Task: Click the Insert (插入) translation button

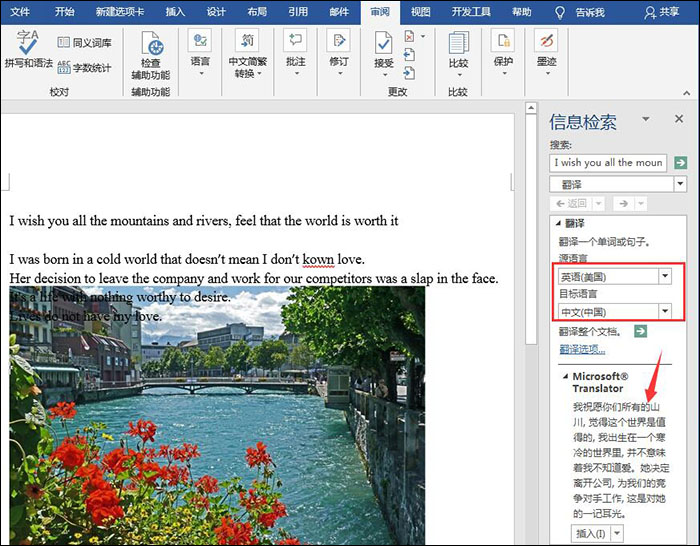Action: coord(591,533)
